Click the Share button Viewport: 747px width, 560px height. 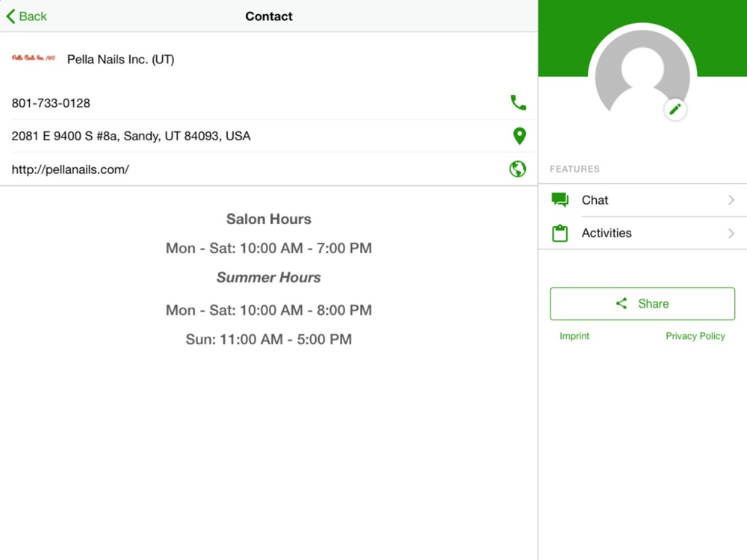(642, 304)
